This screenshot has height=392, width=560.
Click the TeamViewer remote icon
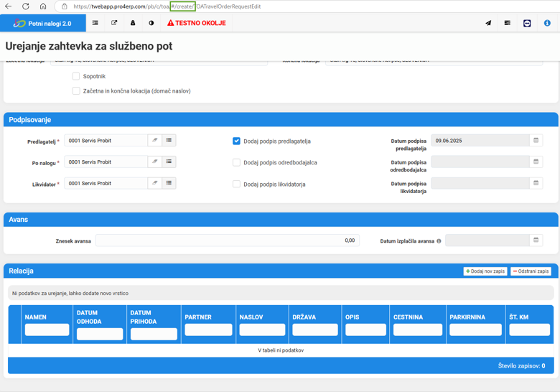coord(527,23)
